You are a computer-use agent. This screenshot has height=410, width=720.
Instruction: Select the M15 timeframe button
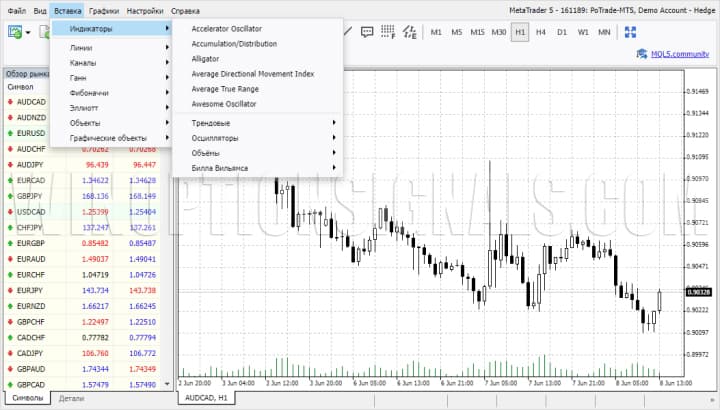coord(477,32)
